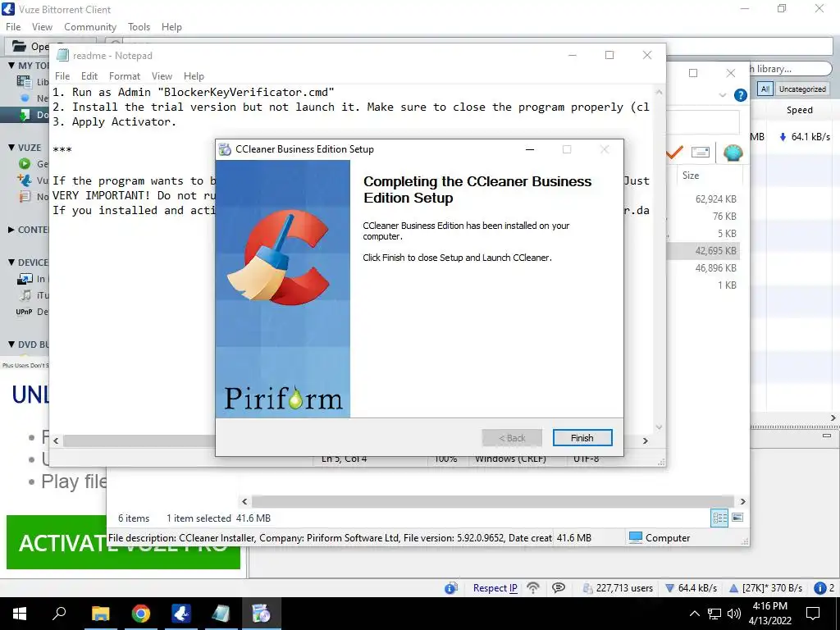
Task: Click the Windows Start button
Action: point(20,614)
